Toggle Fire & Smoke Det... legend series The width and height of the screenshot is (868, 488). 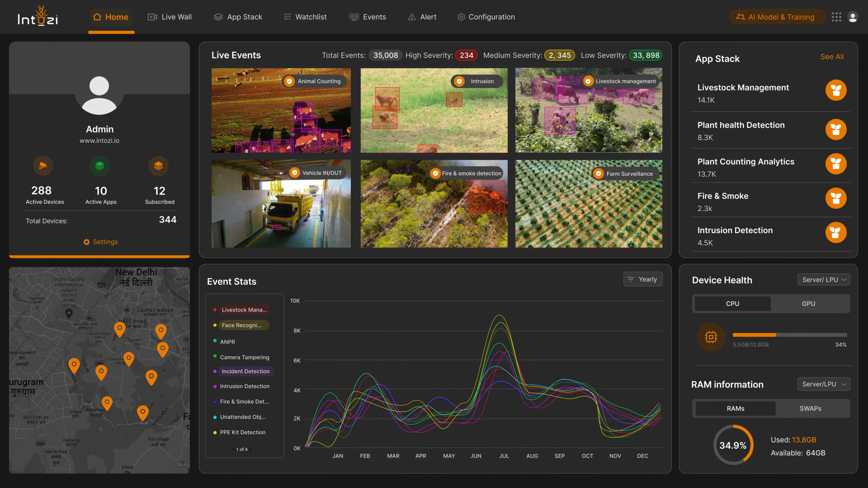coord(241,401)
